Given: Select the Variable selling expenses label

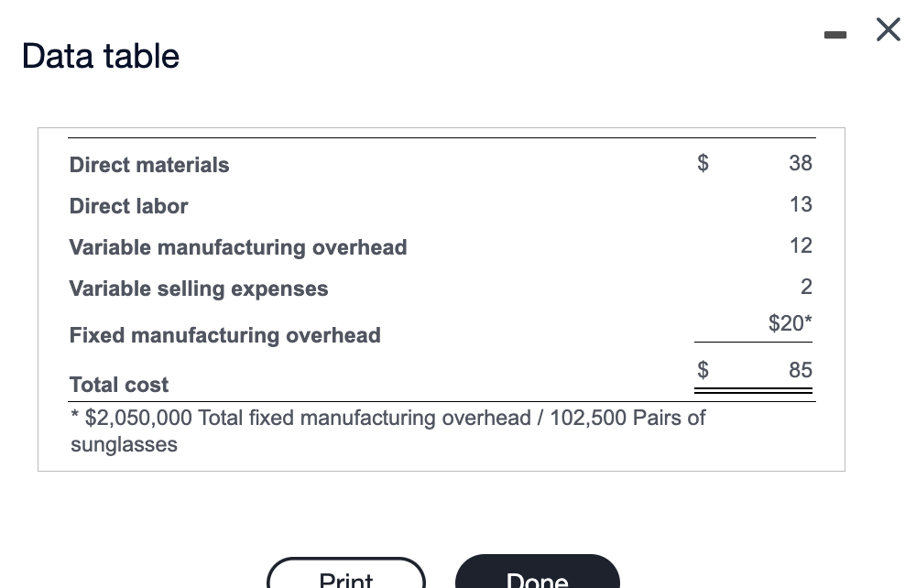Looking at the screenshot, I should click(x=198, y=289).
